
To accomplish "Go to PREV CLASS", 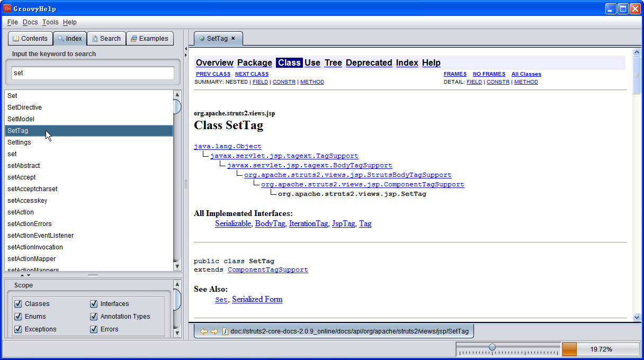I will pyautogui.click(x=213, y=74).
